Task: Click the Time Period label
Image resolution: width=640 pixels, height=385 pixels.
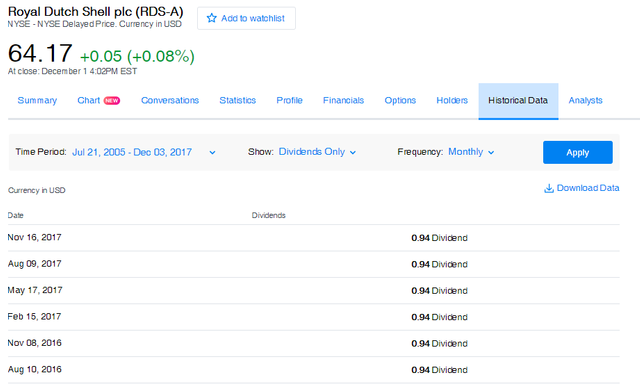Action: tap(41, 152)
